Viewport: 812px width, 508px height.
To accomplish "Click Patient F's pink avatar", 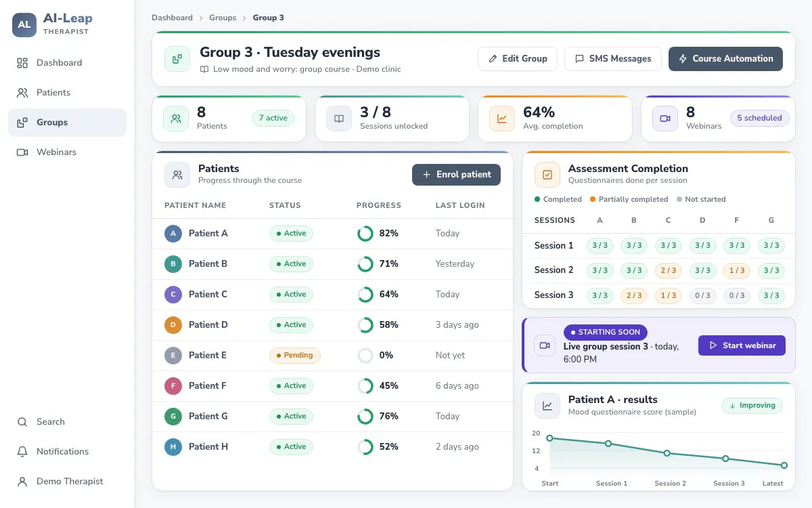I will (x=173, y=386).
